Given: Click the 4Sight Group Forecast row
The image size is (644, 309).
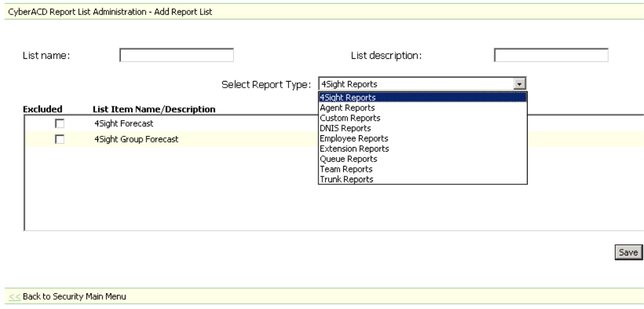Looking at the screenshot, I should 136,139.
